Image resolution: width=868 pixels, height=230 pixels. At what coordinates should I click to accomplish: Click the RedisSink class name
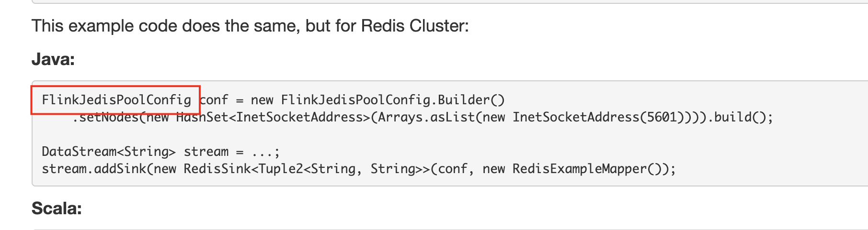[x=217, y=169]
